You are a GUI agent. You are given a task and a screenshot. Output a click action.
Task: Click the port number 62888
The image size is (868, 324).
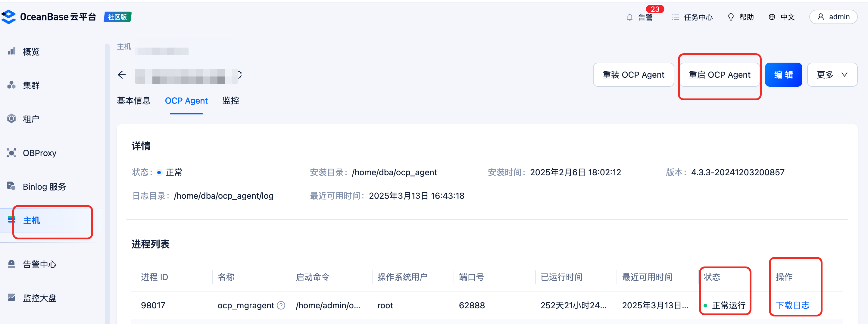click(472, 305)
